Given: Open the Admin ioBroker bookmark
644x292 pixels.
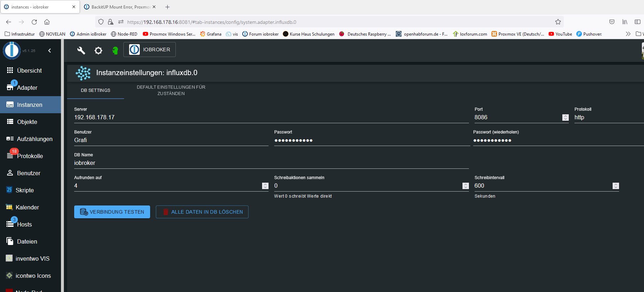Looking at the screenshot, I should (88, 34).
